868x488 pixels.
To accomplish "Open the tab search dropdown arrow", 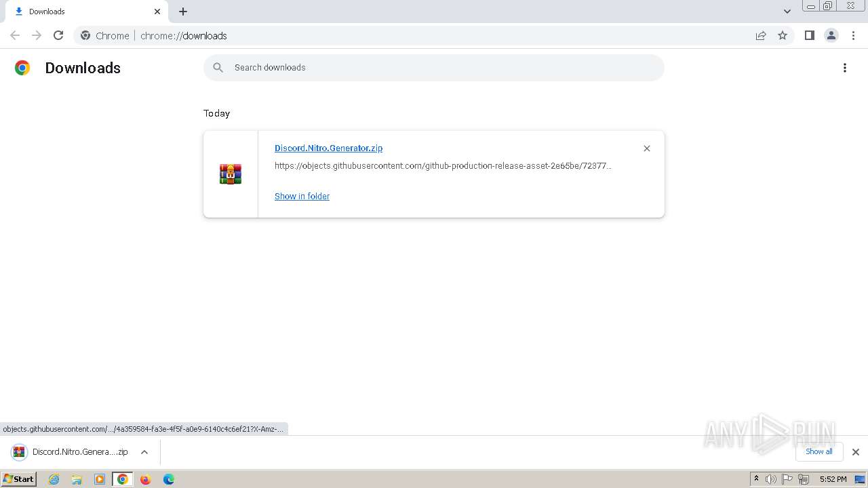I will 787,12.
